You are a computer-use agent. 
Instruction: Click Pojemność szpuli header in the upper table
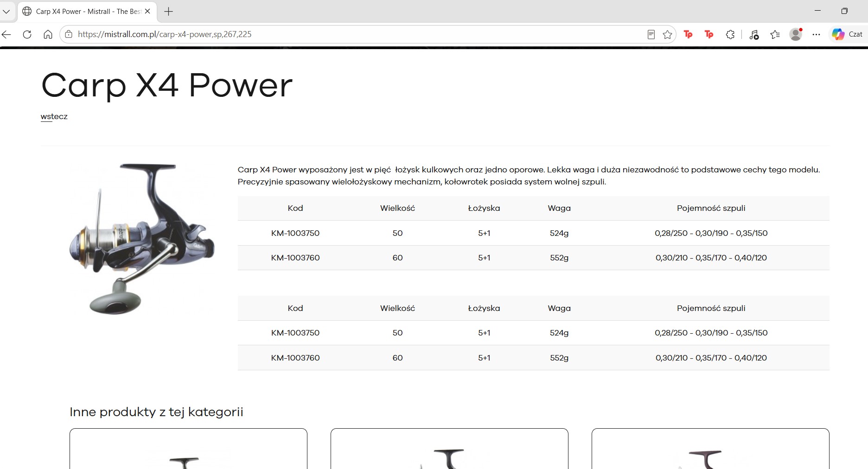tap(711, 208)
